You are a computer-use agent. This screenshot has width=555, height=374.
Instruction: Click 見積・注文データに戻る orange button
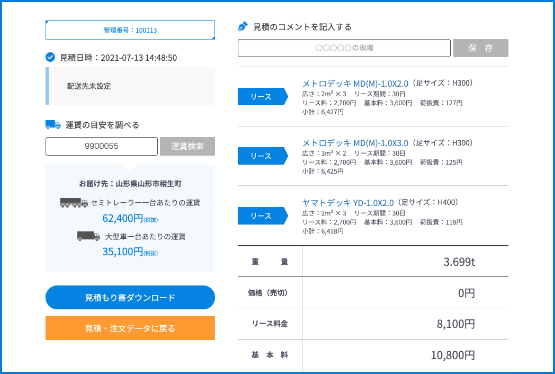[130, 328]
